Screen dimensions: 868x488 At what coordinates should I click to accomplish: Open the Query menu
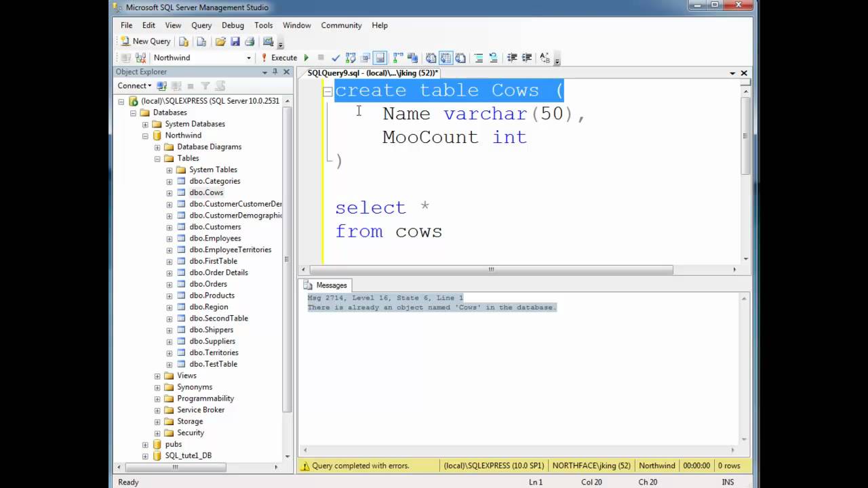pos(201,25)
